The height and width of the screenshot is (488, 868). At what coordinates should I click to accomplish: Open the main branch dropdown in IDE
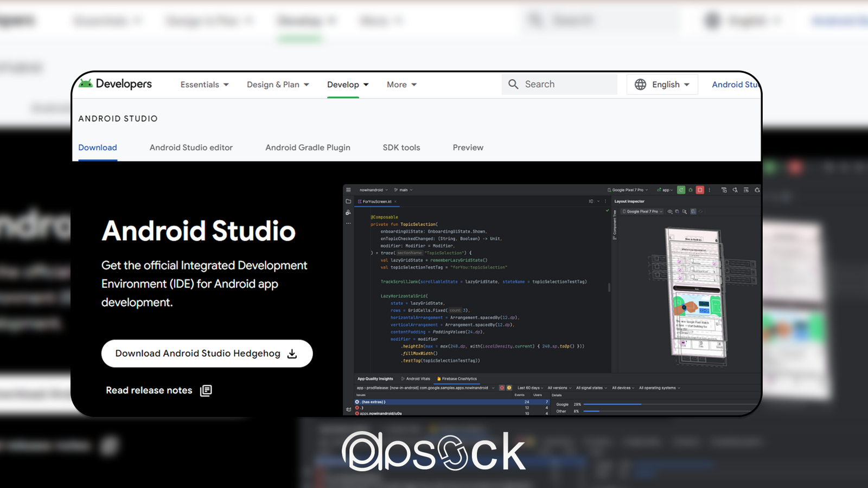point(403,190)
